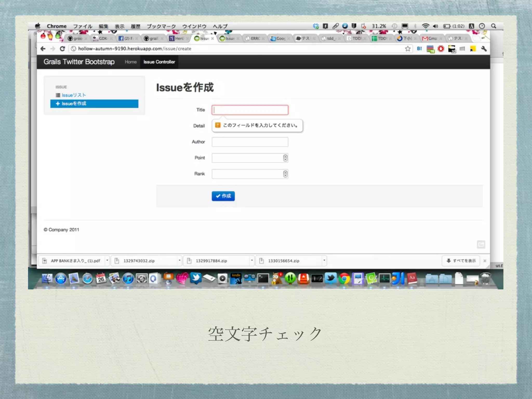Expand dropdown for 1329743032.zip download
The image size is (532, 399).
coord(179,260)
